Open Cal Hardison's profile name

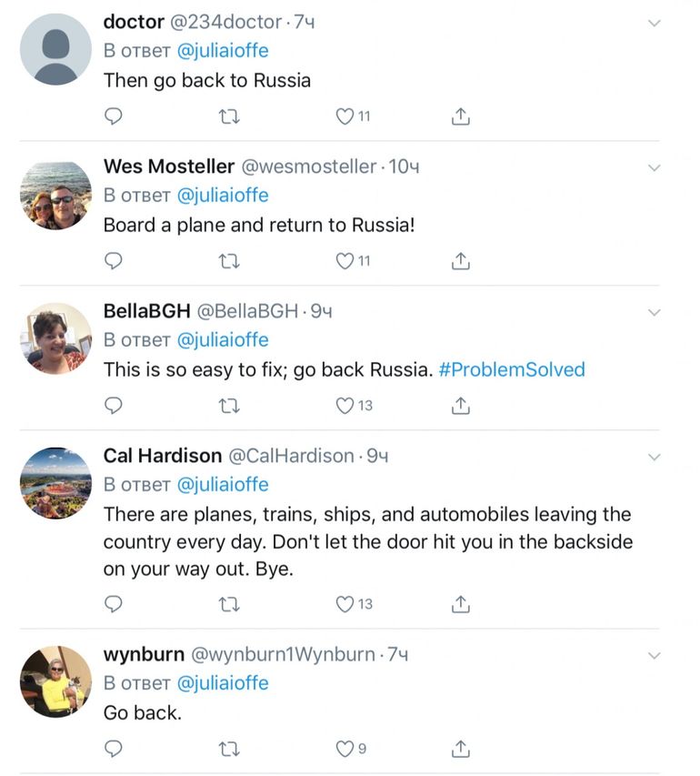(162, 455)
